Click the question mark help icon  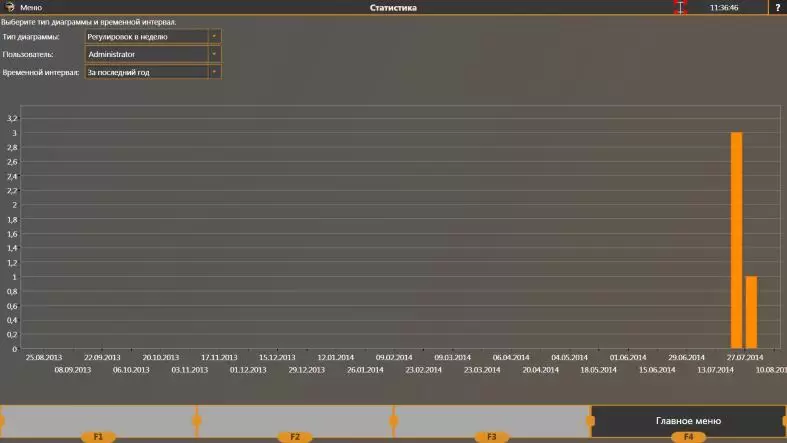pos(777,7)
